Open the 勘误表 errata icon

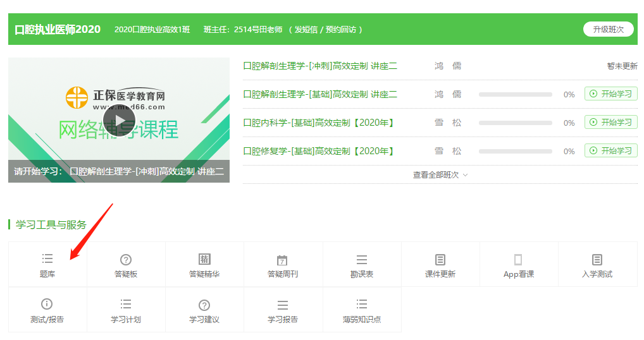pyautogui.click(x=362, y=260)
